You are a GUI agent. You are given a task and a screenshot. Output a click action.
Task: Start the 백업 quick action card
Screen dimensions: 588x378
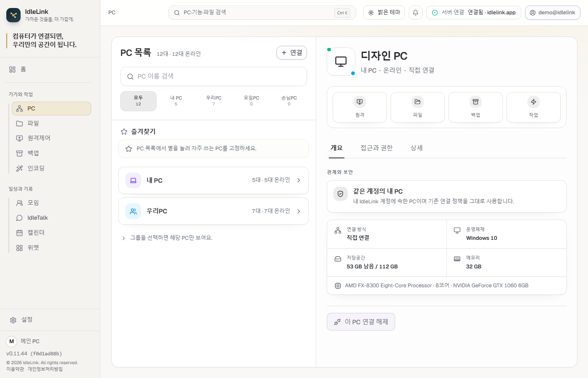(475, 107)
